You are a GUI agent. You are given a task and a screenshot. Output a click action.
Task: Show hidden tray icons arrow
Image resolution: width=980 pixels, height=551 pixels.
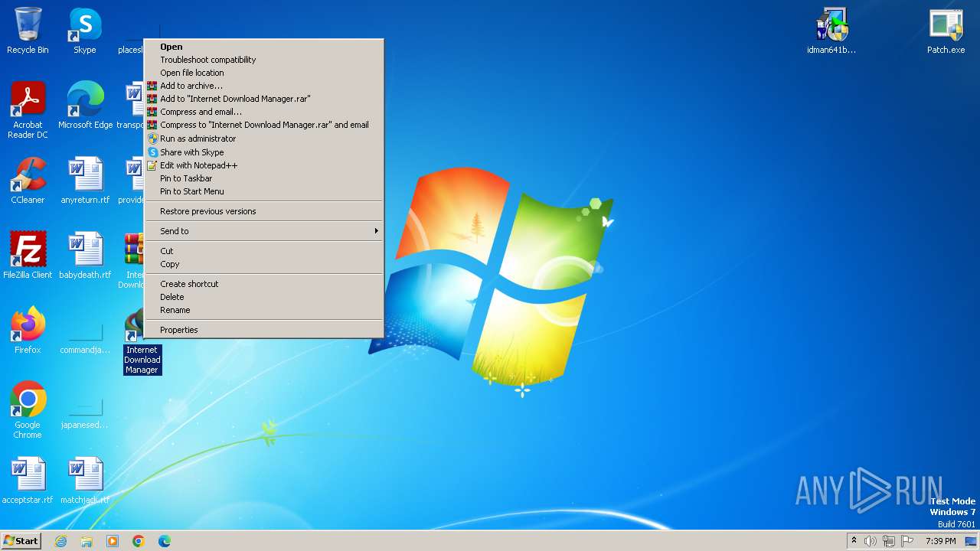[x=854, y=541]
